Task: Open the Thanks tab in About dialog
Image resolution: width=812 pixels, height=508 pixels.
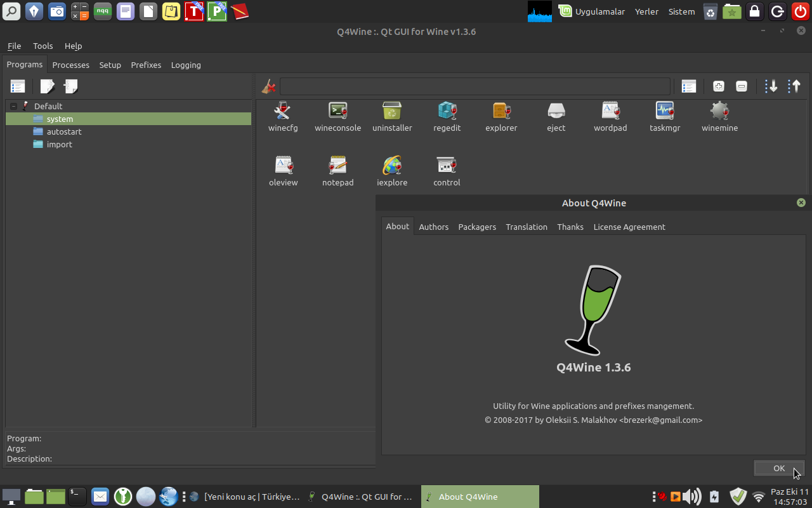Action: (570, 227)
